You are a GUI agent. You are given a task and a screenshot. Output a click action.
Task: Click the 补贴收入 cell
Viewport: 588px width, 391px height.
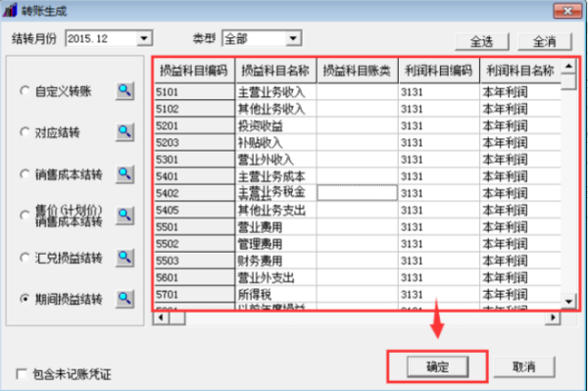[x=275, y=142]
